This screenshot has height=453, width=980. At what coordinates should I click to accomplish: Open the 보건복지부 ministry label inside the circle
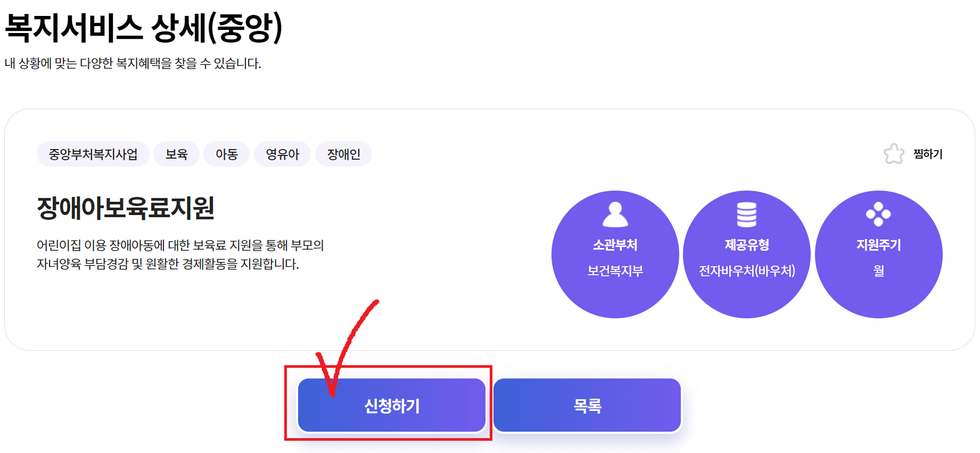click(x=615, y=270)
